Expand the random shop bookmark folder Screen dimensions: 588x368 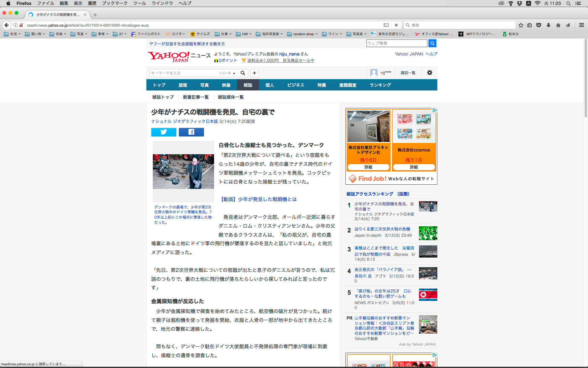coord(302,34)
